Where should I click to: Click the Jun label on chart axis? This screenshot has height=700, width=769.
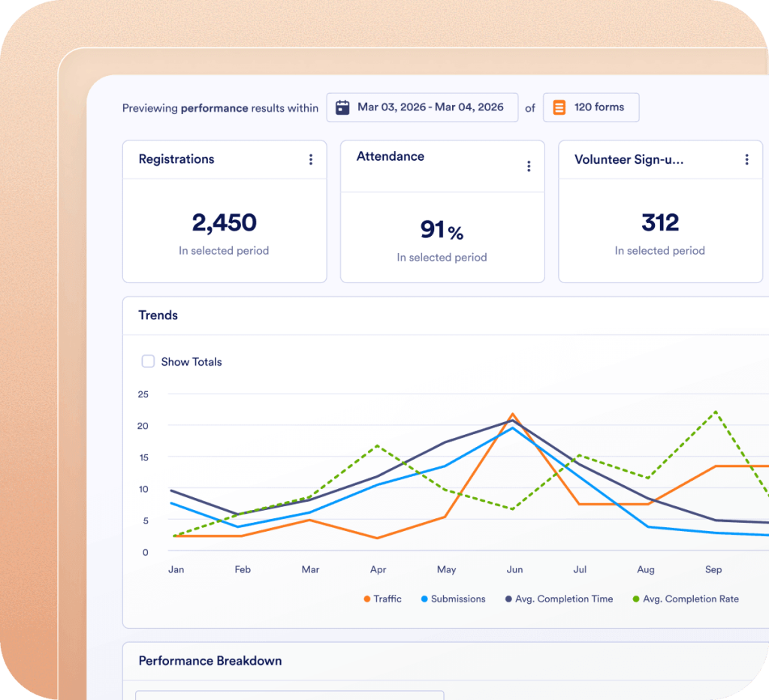[514, 569]
